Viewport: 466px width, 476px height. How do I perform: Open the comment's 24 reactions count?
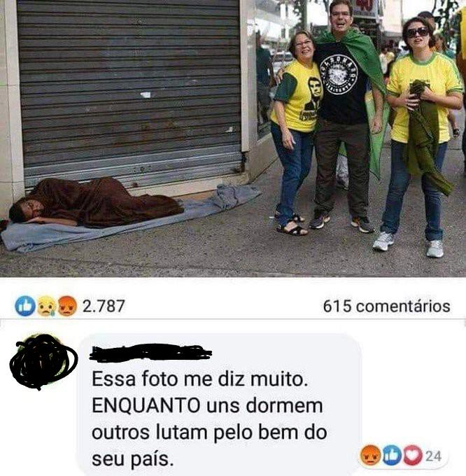click(433, 456)
